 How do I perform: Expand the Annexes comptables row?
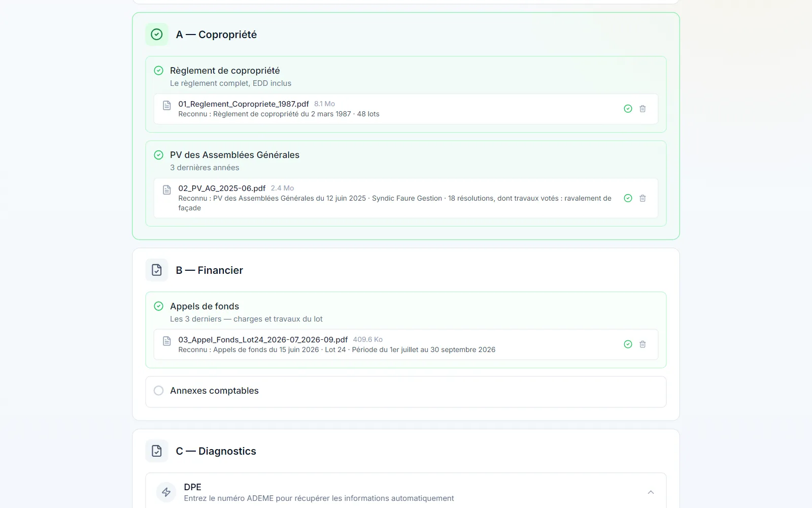point(406,392)
